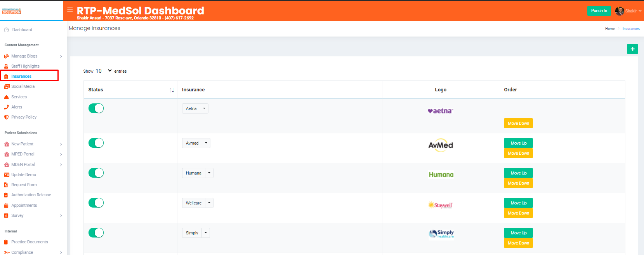Click the Shakir user avatar

coord(620,11)
